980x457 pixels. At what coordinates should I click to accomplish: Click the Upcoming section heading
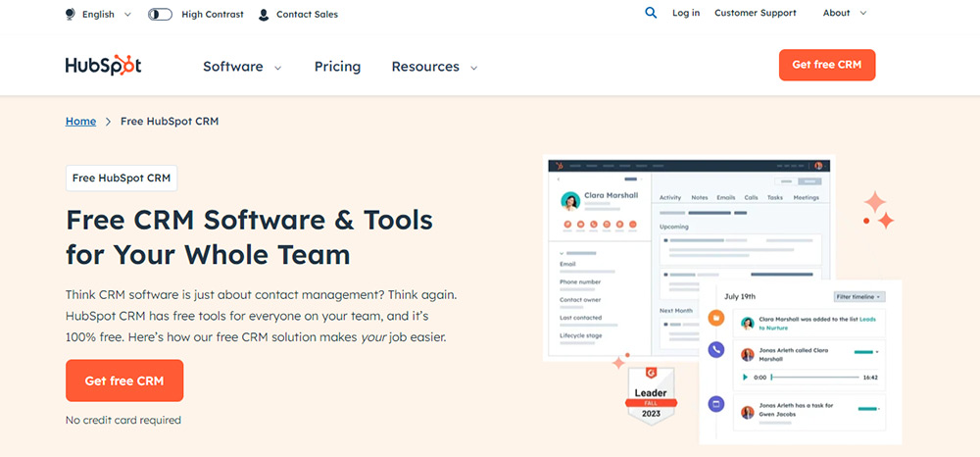(674, 227)
